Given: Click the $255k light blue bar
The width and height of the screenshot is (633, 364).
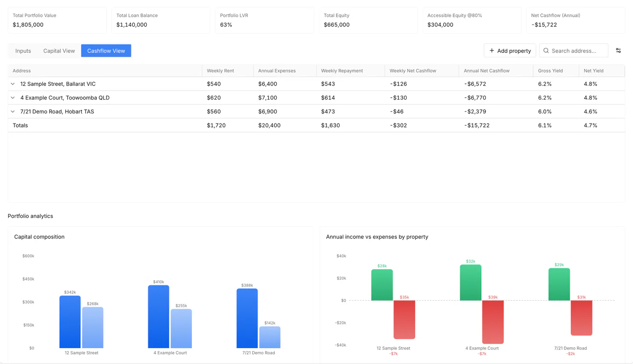Looking at the screenshot, I should click(181, 329).
